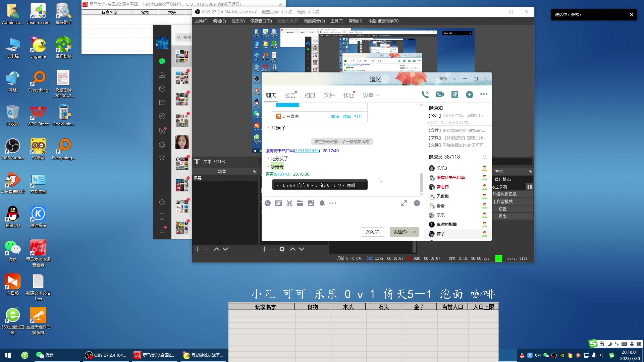Viewport: 644px width, 362px height.
Task: Click the send file folder icon
Action: point(300,203)
